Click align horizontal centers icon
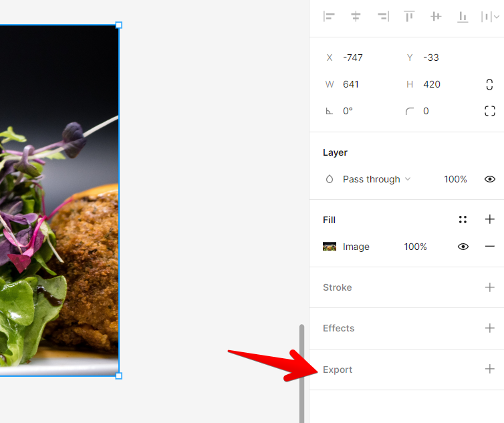504x423 pixels. pyautogui.click(x=356, y=16)
